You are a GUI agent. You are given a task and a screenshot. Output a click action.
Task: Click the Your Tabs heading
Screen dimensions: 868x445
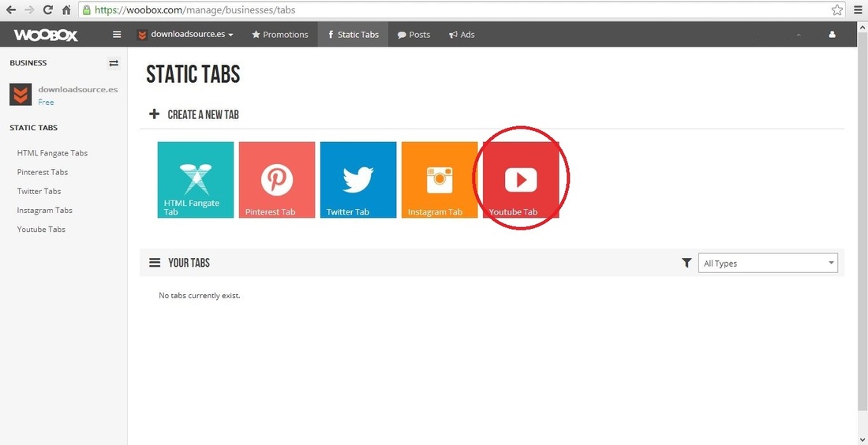(x=189, y=263)
